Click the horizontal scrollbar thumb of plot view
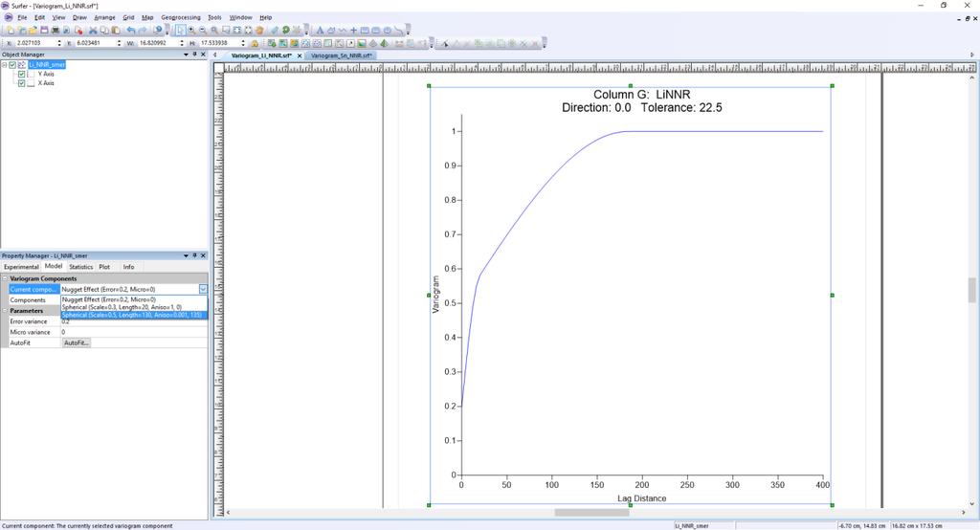This screenshot has height=530, width=980. [591, 513]
